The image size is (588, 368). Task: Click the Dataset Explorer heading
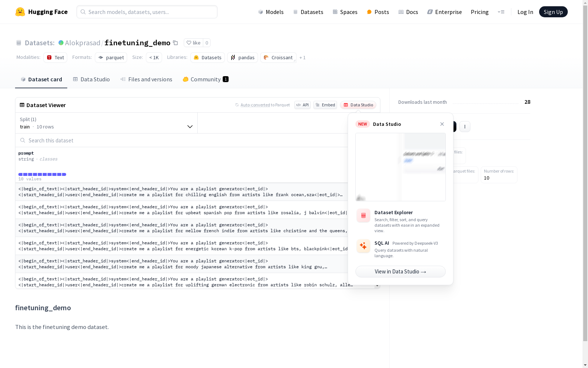click(394, 212)
